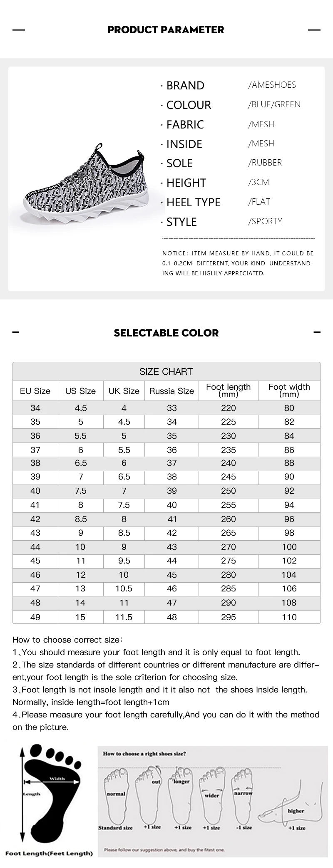Click the /BLUE/GREEN colour value
333x868 pixels.
click(x=274, y=104)
